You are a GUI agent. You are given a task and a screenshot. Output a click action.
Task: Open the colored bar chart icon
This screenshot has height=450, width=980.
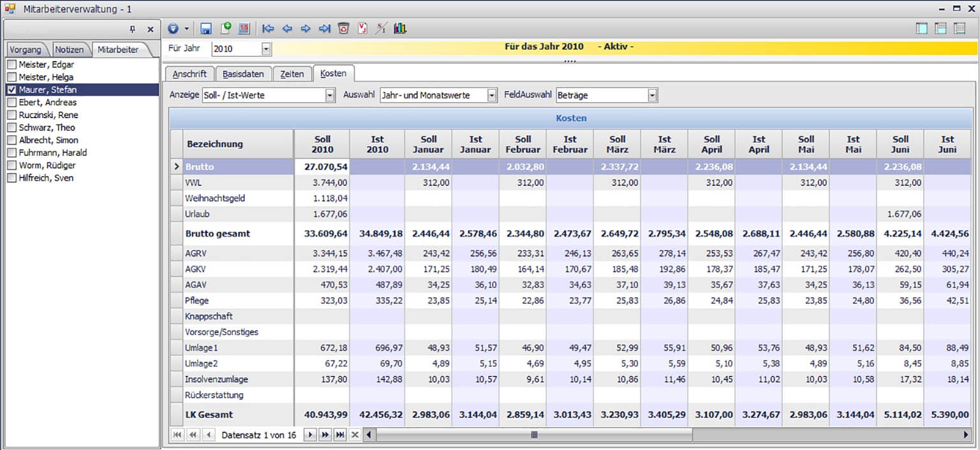400,29
